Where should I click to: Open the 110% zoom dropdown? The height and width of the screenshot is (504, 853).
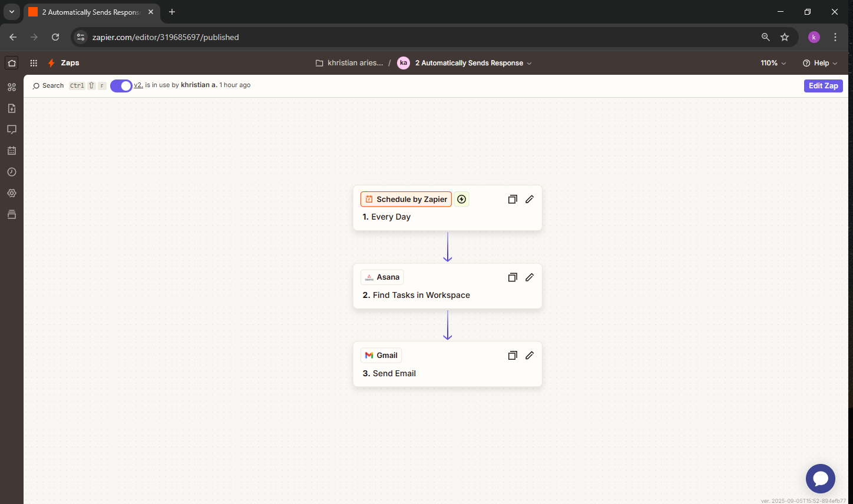pos(773,63)
